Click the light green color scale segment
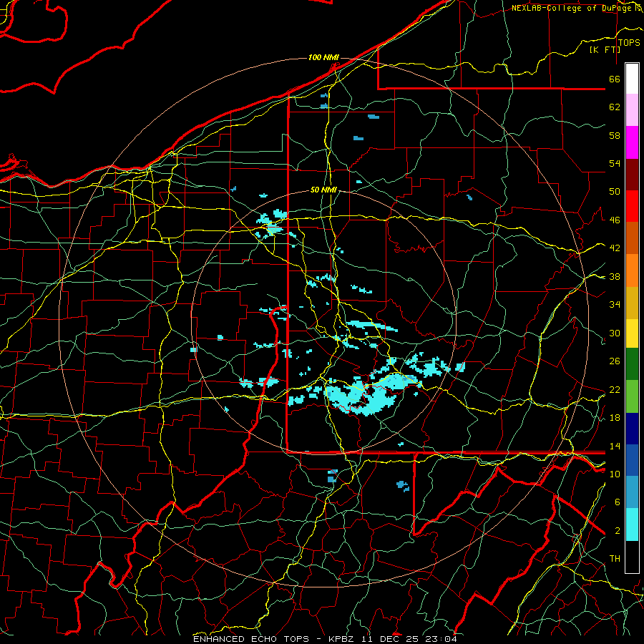The width and height of the screenshot is (644, 644). (632, 396)
